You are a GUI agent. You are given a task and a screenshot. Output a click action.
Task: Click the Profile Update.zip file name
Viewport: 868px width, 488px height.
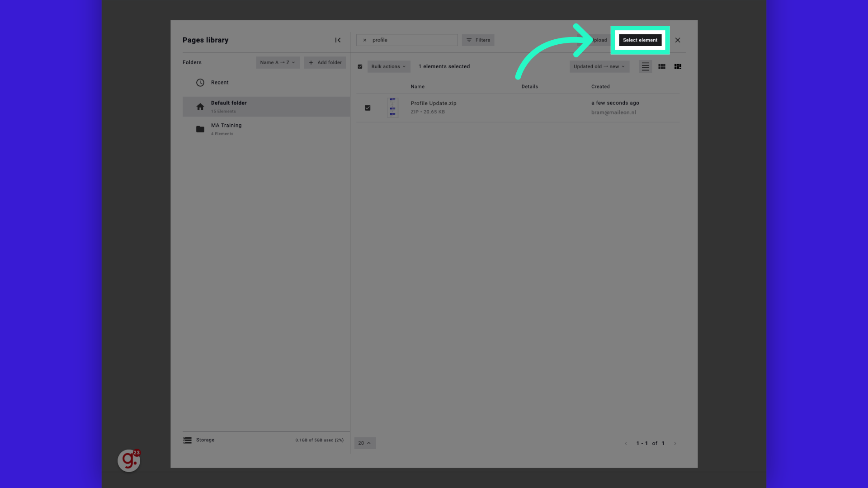[x=433, y=103]
